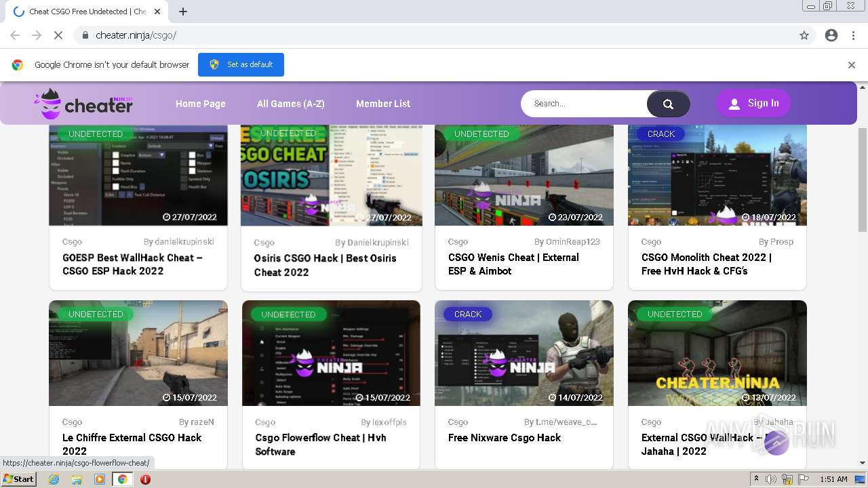Open the media player taskbar icon
The image size is (868, 488).
100,479
